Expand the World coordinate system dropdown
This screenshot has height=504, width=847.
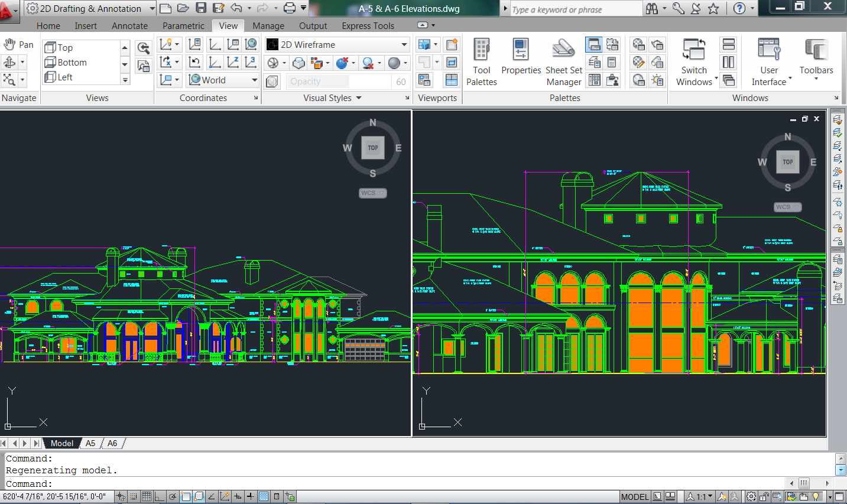coord(254,80)
